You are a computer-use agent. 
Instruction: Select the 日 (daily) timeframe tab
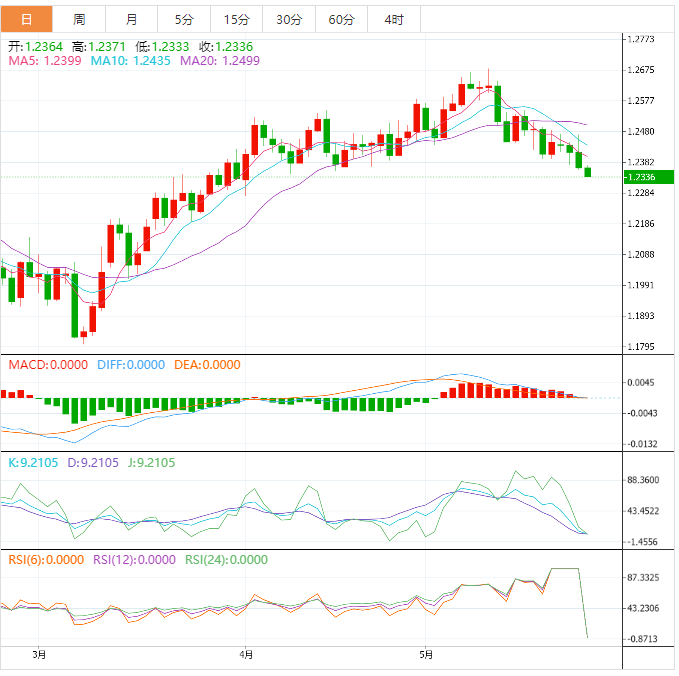26,19
